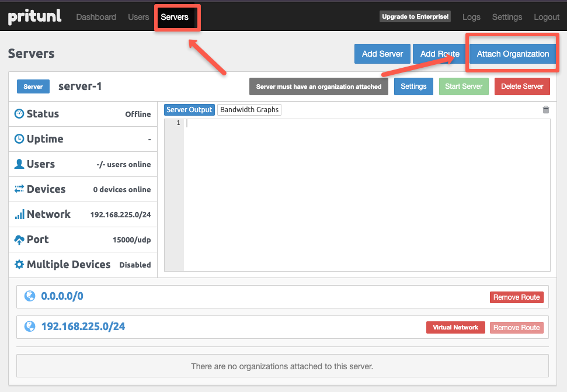This screenshot has width=567, height=392.
Task: Click the pritunl logo
Action: coord(34,16)
